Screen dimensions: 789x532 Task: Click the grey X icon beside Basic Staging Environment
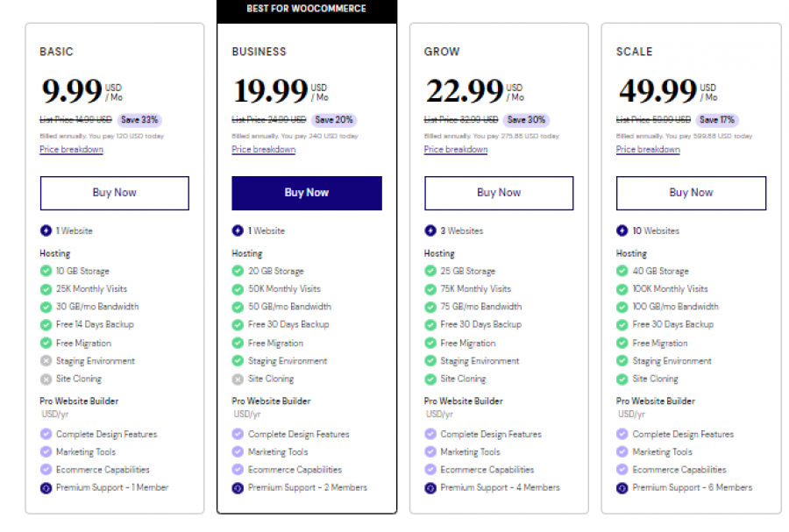46,361
